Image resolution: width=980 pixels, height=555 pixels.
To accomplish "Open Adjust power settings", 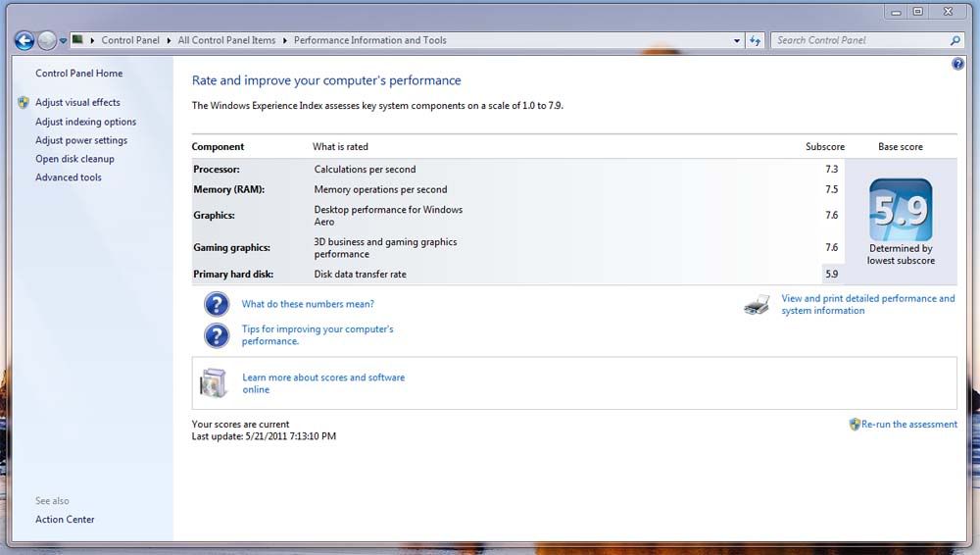I will point(81,140).
